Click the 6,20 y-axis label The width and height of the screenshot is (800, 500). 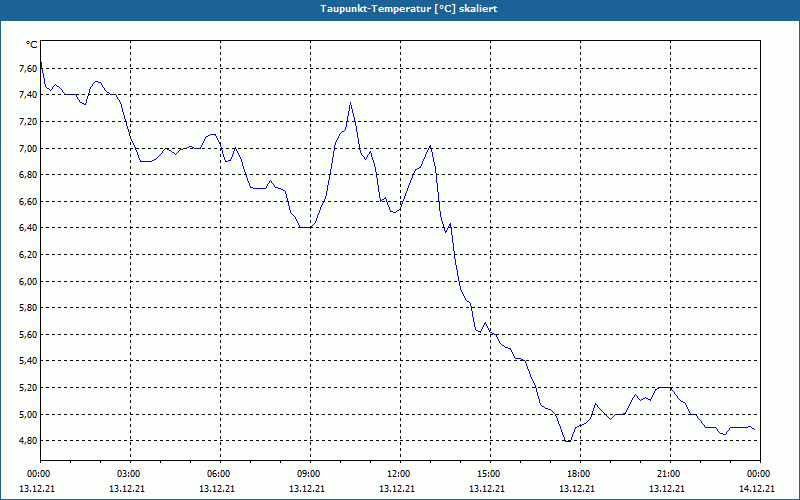coord(28,255)
